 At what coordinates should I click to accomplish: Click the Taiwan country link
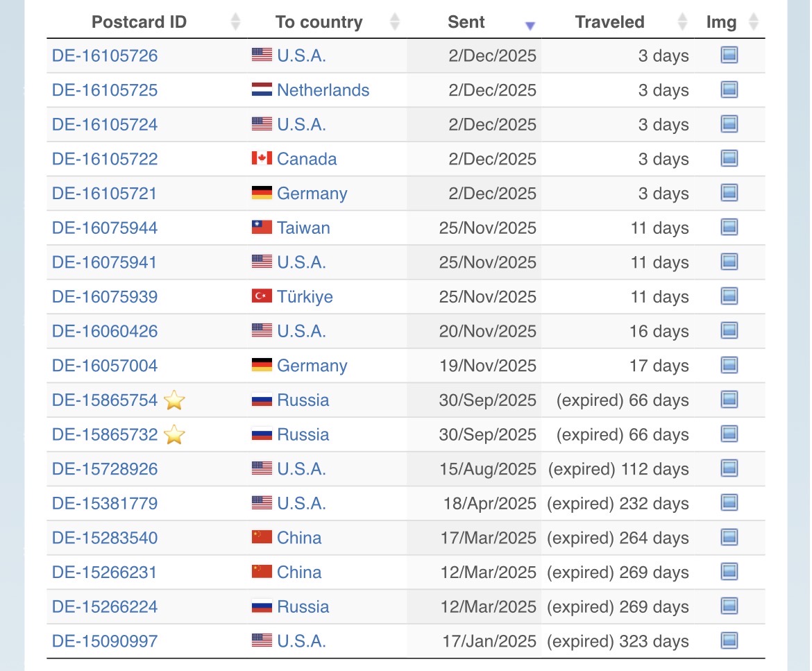(x=303, y=228)
